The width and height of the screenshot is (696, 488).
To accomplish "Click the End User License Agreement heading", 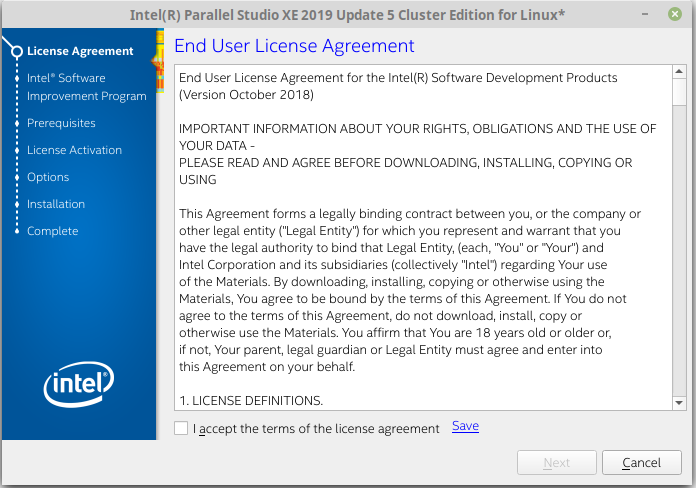I will tap(294, 46).
